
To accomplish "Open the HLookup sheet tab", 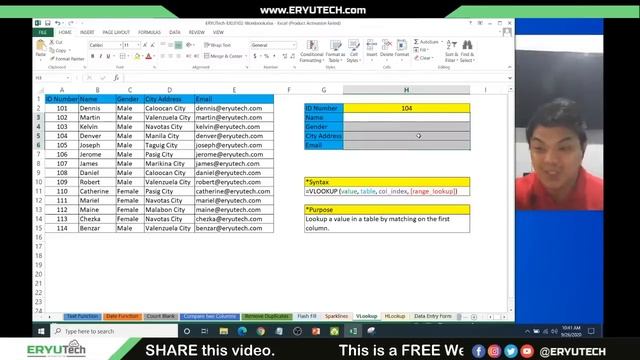I will (x=395, y=316).
